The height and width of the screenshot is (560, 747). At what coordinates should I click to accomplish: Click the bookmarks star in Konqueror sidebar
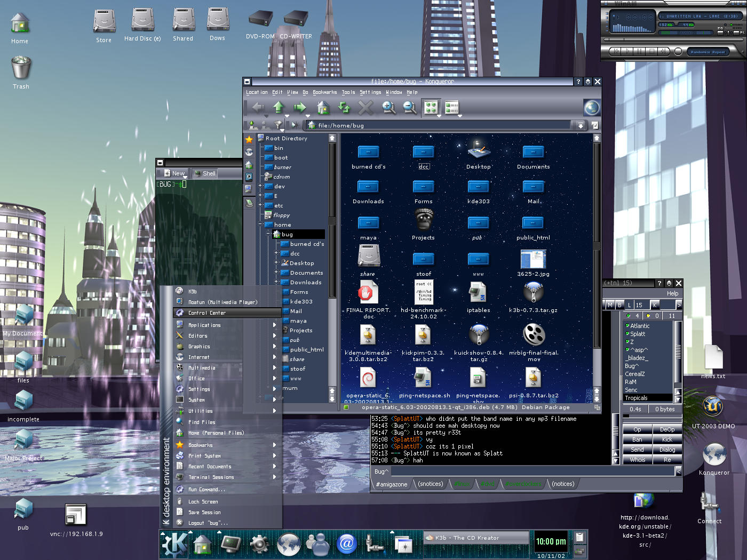pos(249,140)
